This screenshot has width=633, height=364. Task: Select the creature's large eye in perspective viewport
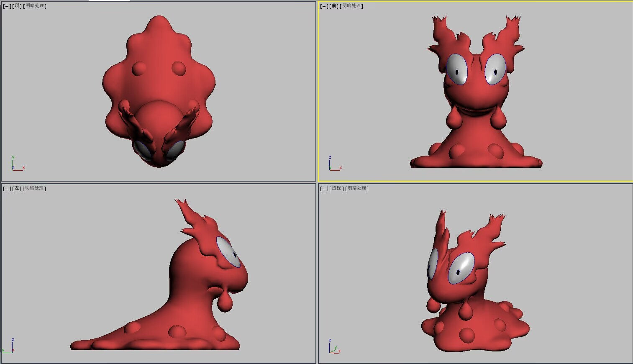pyautogui.click(x=461, y=268)
